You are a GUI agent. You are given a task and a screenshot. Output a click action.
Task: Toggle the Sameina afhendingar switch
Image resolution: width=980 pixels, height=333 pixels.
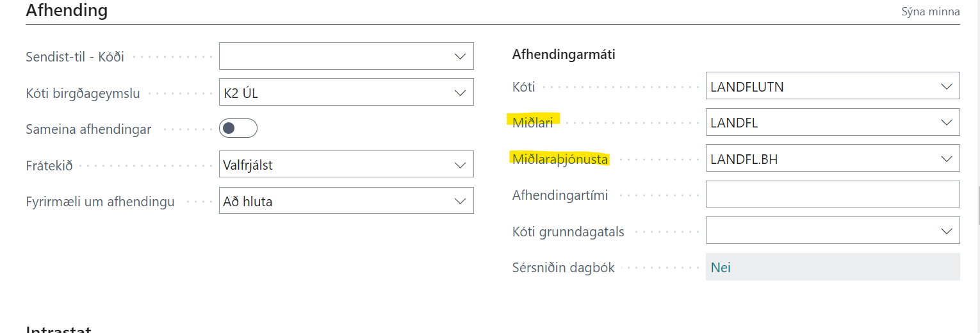tap(238, 129)
